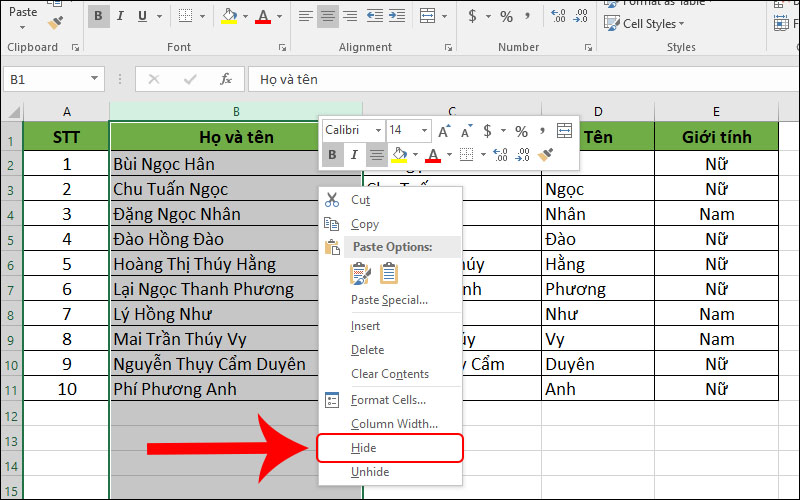Click the Keep Source Formatting paste icon
This screenshot has height=500, width=800.
pyautogui.click(x=361, y=273)
